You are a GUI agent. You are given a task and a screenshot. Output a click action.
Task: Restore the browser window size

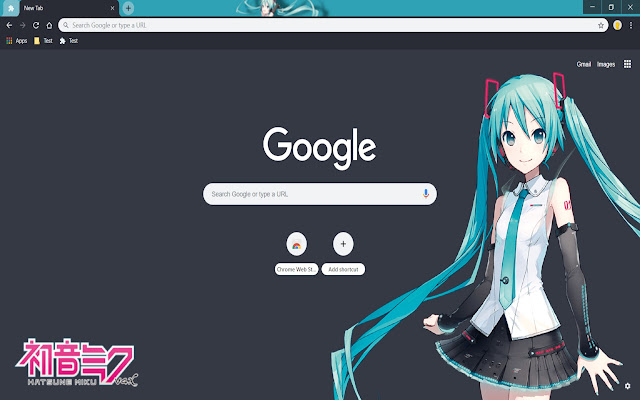coord(611,7)
